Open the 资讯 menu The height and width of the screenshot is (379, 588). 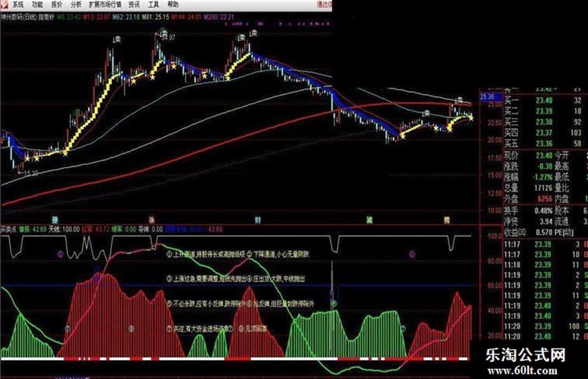tap(134, 4)
